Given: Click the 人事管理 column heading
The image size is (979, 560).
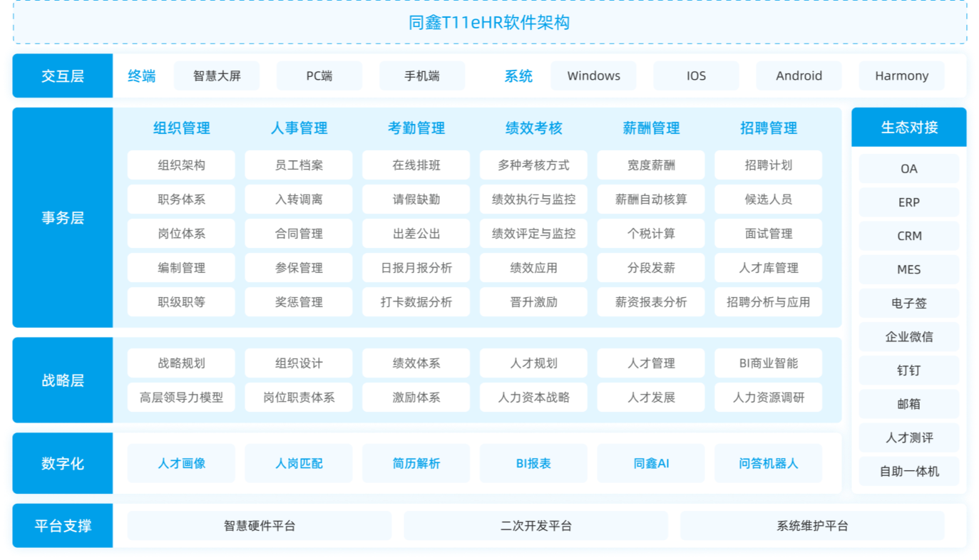Looking at the screenshot, I should click(x=299, y=128).
